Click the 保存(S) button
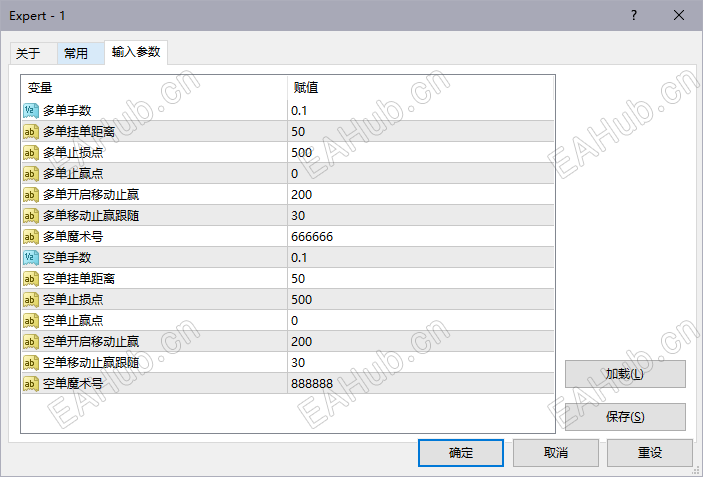 click(x=625, y=417)
